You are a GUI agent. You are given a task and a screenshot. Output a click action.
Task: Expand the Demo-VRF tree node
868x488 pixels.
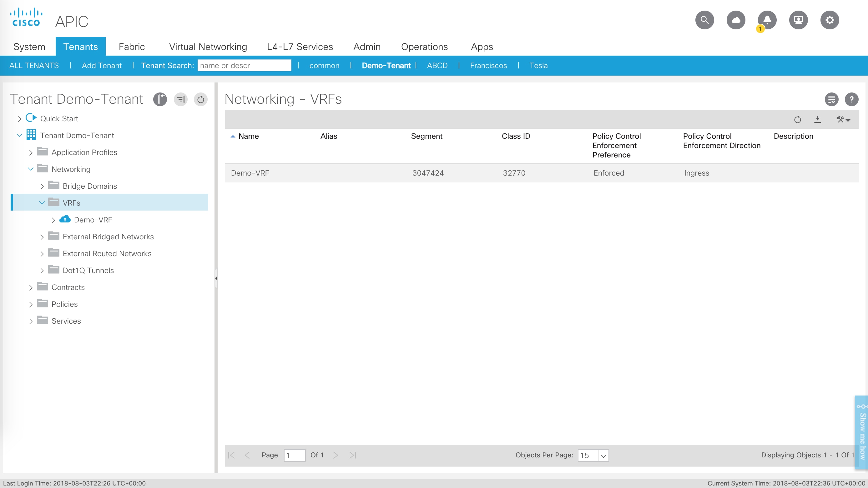tap(53, 220)
